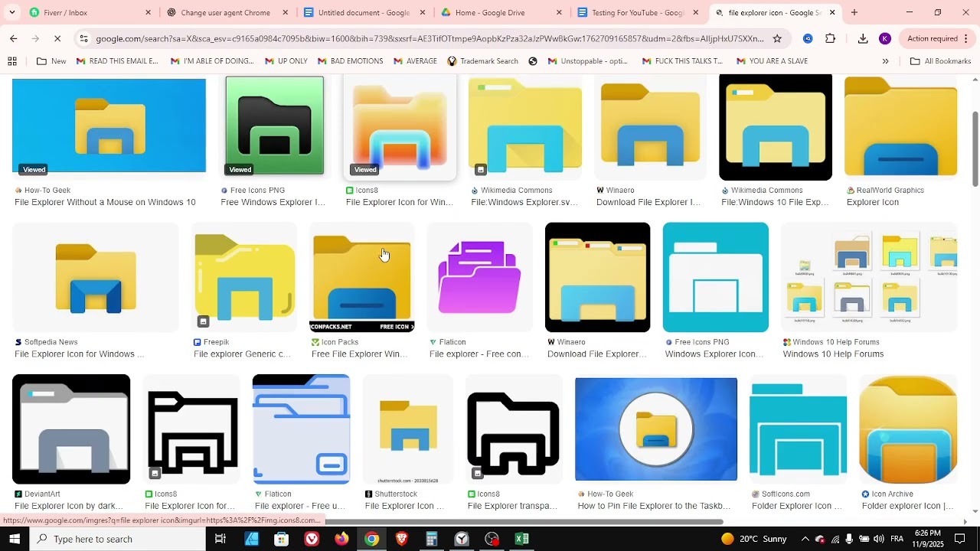Open All Bookmarks folder
The image size is (980, 551).
[x=940, y=61]
